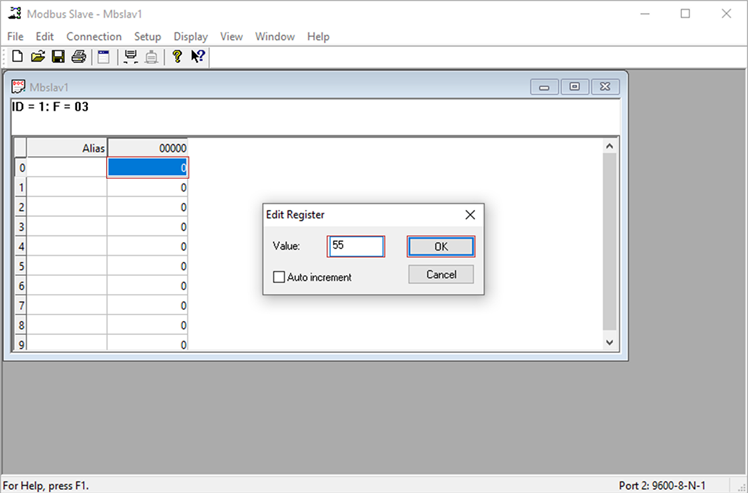Click the register table scroll down arrow
The width and height of the screenshot is (748, 493).
click(x=609, y=342)
